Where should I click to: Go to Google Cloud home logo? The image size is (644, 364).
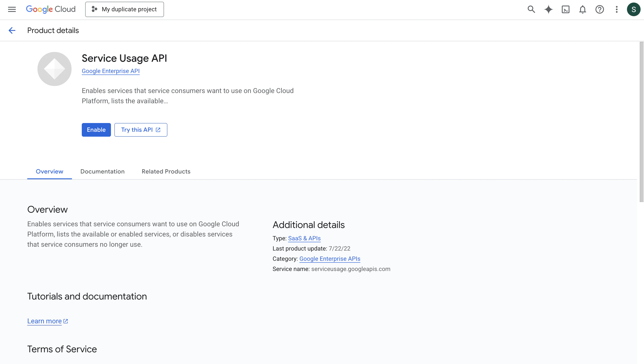pos(51,10)
